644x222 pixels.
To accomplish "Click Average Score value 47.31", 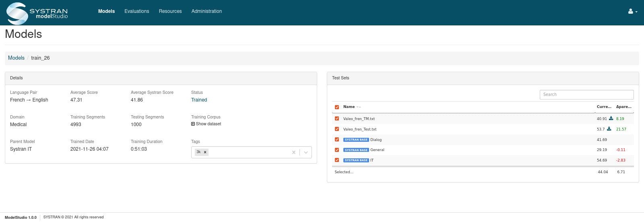I will coord(76,100).
